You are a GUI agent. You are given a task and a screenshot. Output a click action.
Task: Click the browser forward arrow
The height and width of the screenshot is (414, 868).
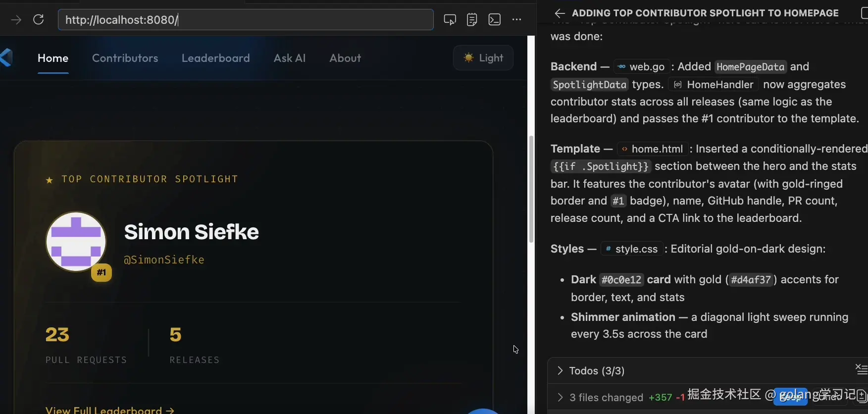[x=16, y=20]
